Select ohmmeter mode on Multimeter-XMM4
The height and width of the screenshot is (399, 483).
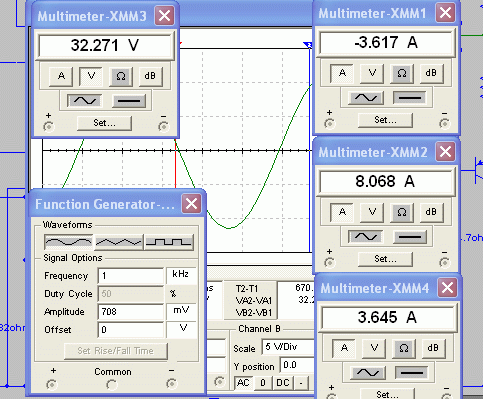(x=404, y=348)
